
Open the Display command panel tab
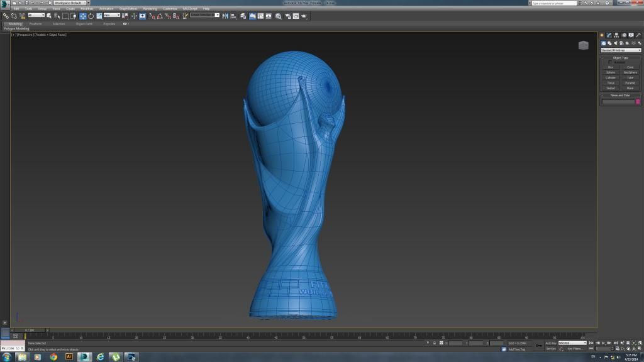point(631,35)
